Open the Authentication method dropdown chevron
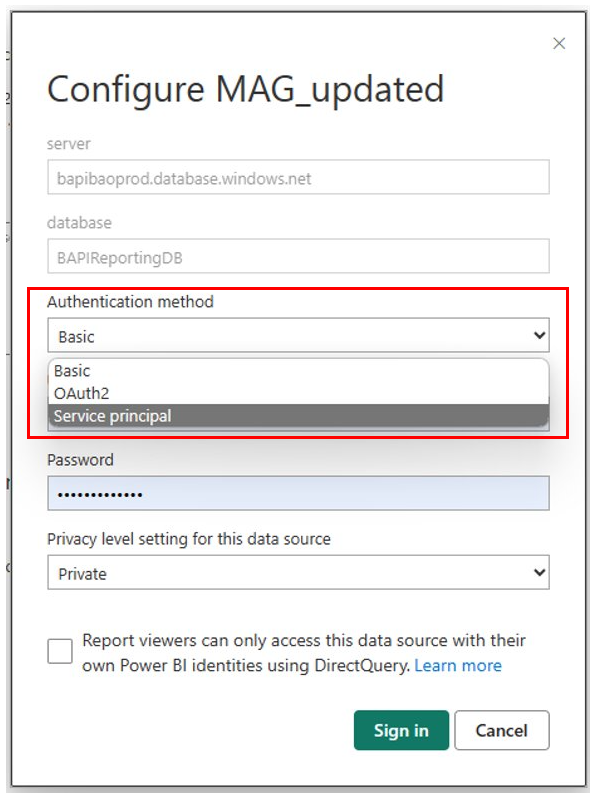The height and width of the screenshot is (804, 596). 538,335
